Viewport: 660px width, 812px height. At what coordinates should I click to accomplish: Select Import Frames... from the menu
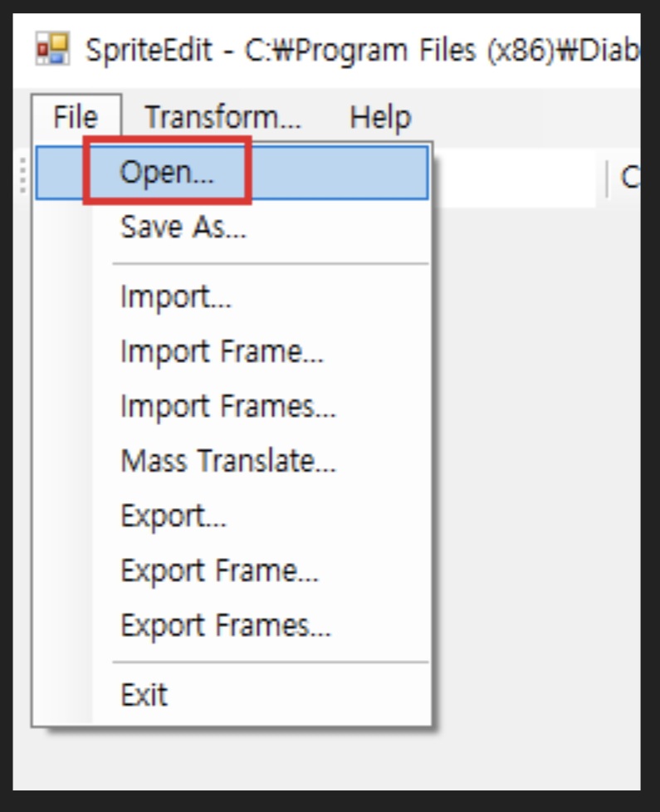click(x=227, y=406)
